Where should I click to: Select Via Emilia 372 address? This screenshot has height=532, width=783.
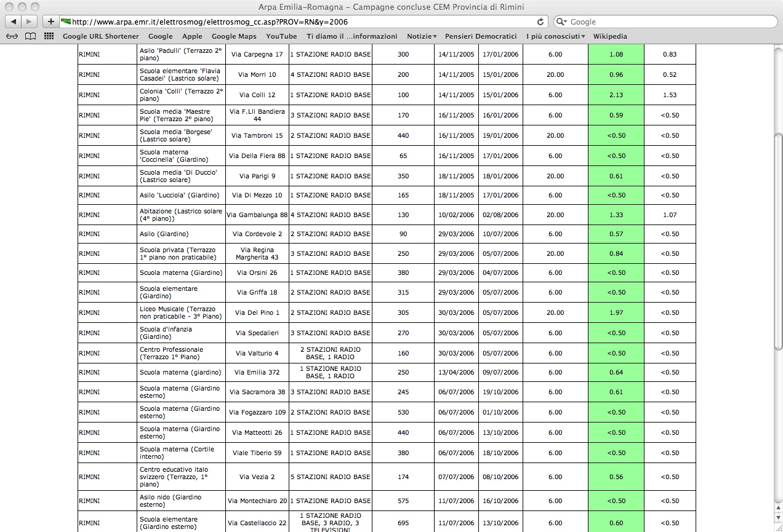[x=257, y=372]
